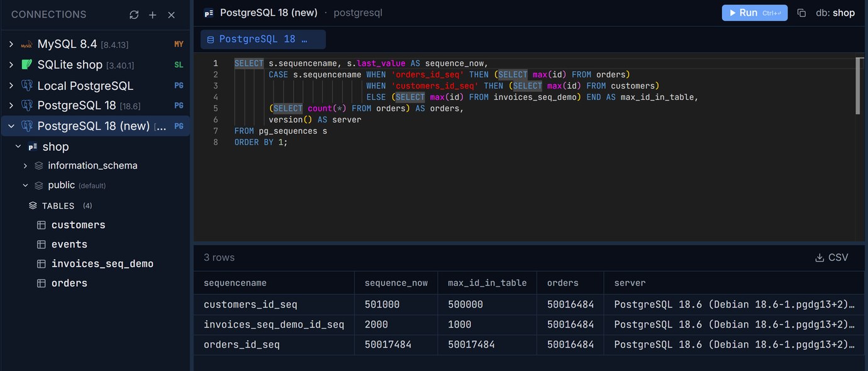868x371 pixels.
Task: Expand the PostgreSQL 18 connection
Action: tap(11, 105)
